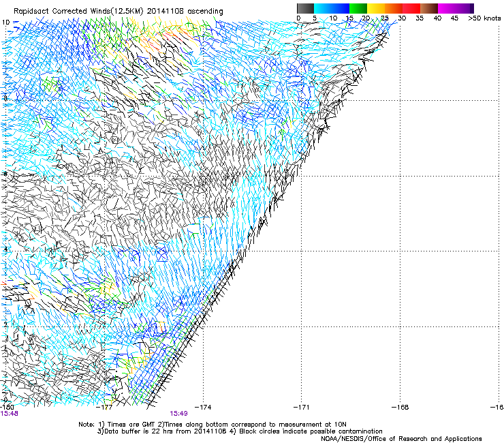504x443 pixels.
Task: Click the gray 0-5 knots color bar segment
Action: pyautogui.click(x=305, y=8)
